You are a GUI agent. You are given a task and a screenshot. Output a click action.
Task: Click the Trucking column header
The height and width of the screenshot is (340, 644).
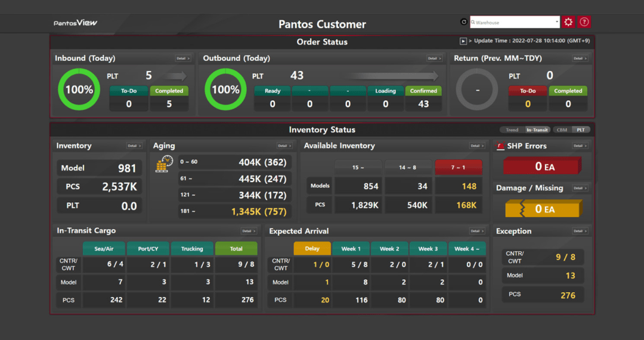(x=192, y=248)
